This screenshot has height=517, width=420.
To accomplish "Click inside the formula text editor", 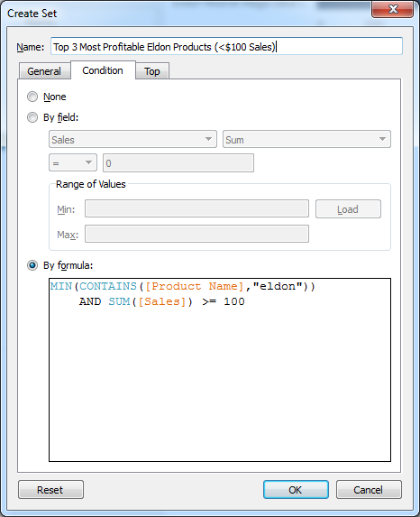I will [220, 370].
